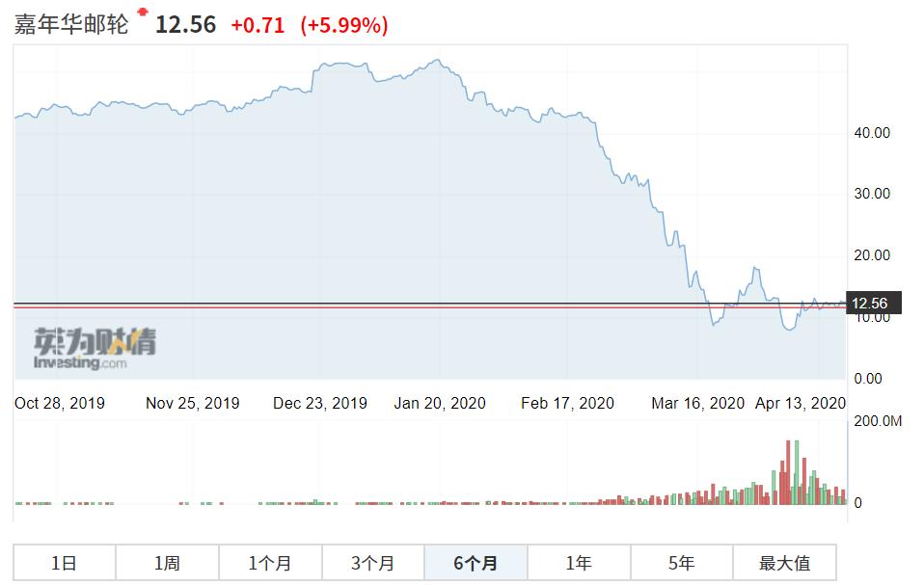Image resolution: width=924 pixels, height=585 pixels.
Task: Open the 3个月 chart view
Action: [372, 563]
